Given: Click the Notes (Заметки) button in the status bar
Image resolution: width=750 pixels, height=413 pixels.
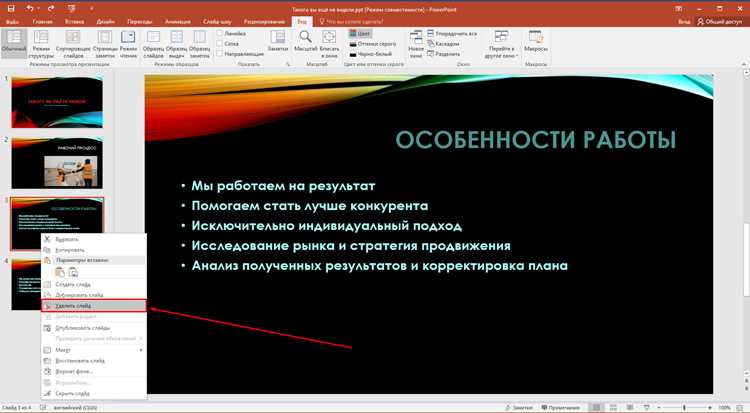Looking at the screenshot, I should click(x=519, y=407).
